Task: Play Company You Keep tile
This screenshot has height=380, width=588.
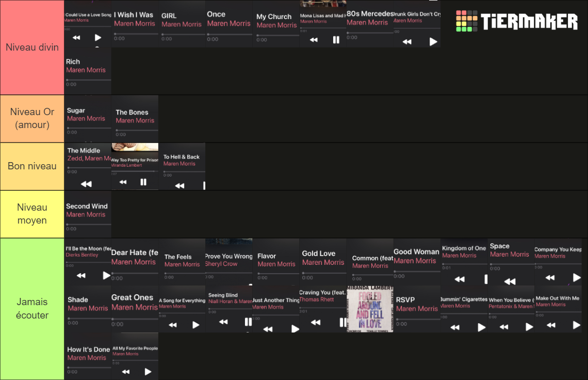Action: tap(577, 278)
